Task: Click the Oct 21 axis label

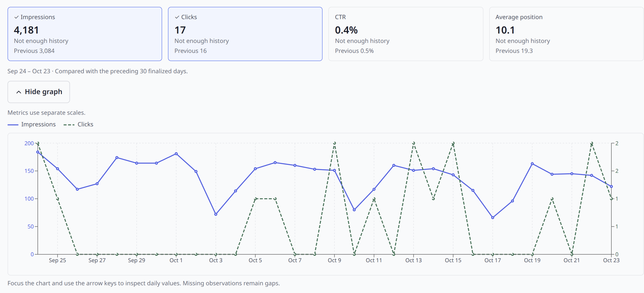Action: [571, 260]
